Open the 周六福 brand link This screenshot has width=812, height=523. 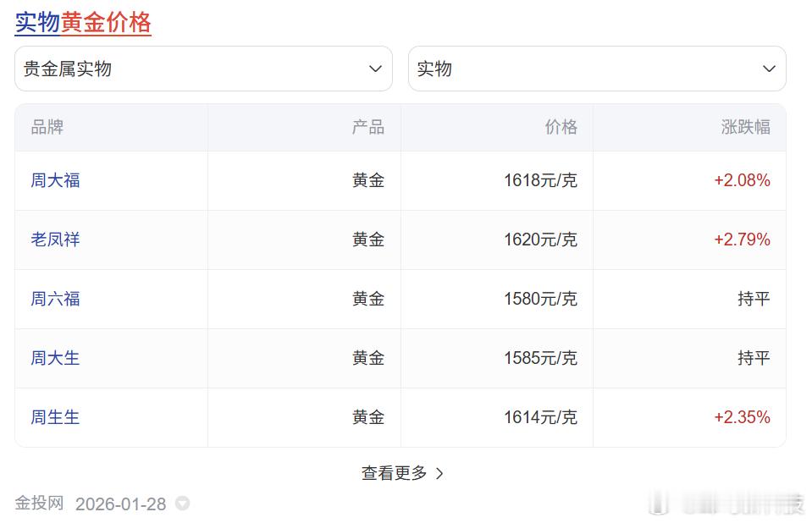coord(54,299)
